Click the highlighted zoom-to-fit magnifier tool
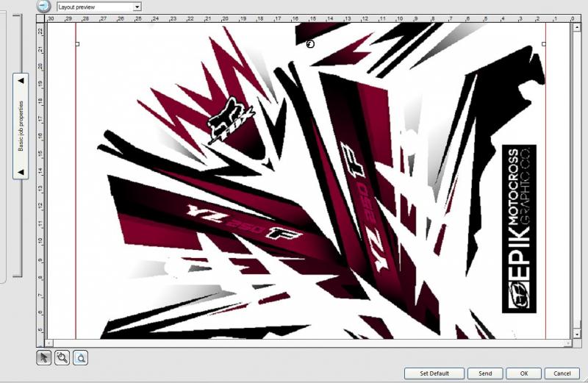This screenshot has height=383, width=588. [80, 357]
